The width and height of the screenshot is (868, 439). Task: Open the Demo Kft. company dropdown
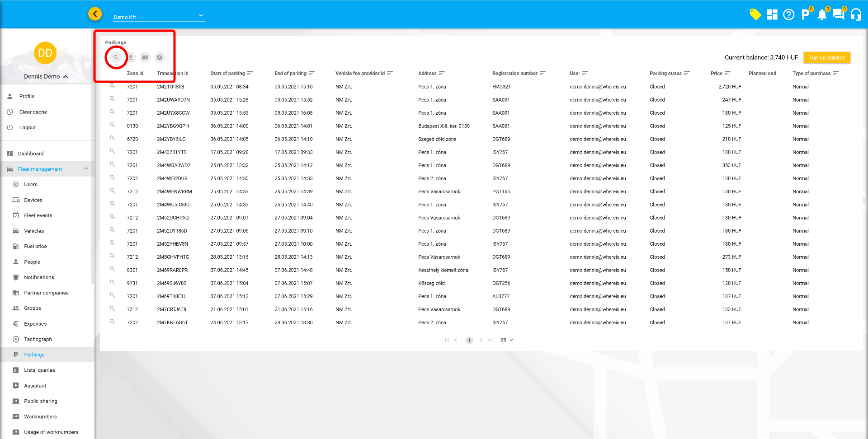tap(158, 17)
